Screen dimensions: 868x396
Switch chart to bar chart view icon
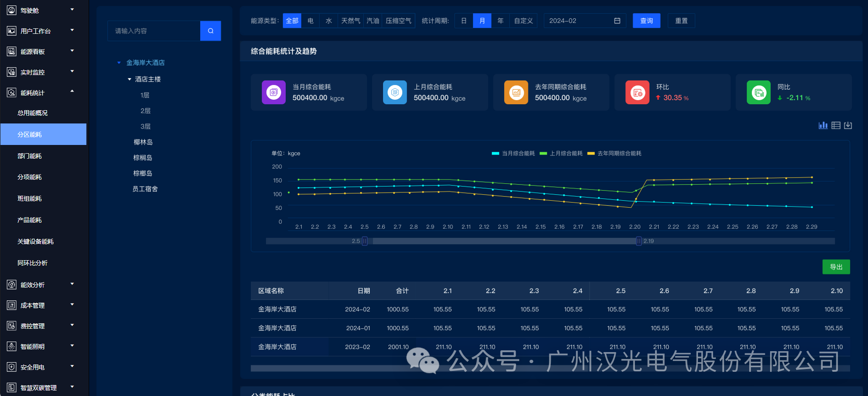(823, 125)
